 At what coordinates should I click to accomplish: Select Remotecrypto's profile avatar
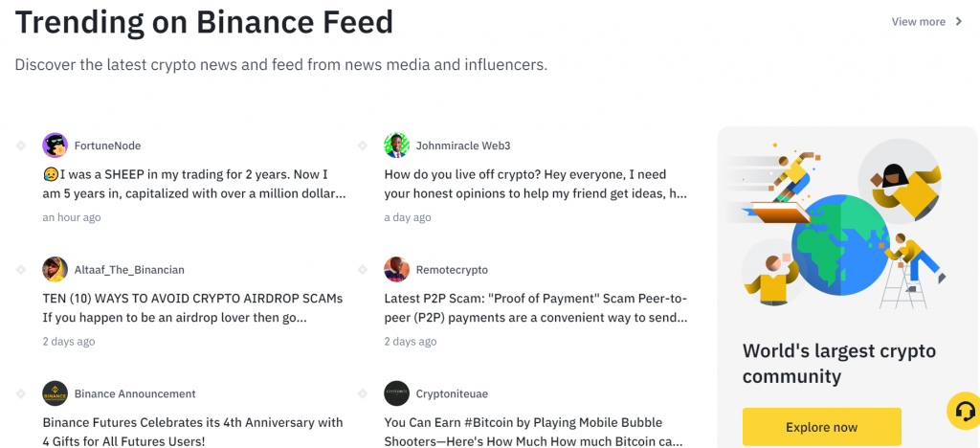tap(397, 269)
